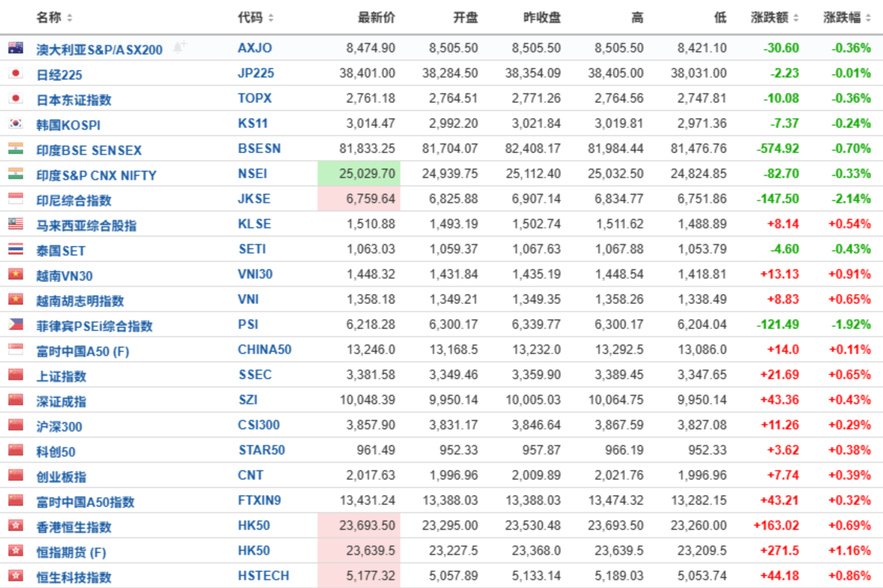Click the BSESN ticker code
The width and height of the screenshot is (883, 588).
(259, 149)
